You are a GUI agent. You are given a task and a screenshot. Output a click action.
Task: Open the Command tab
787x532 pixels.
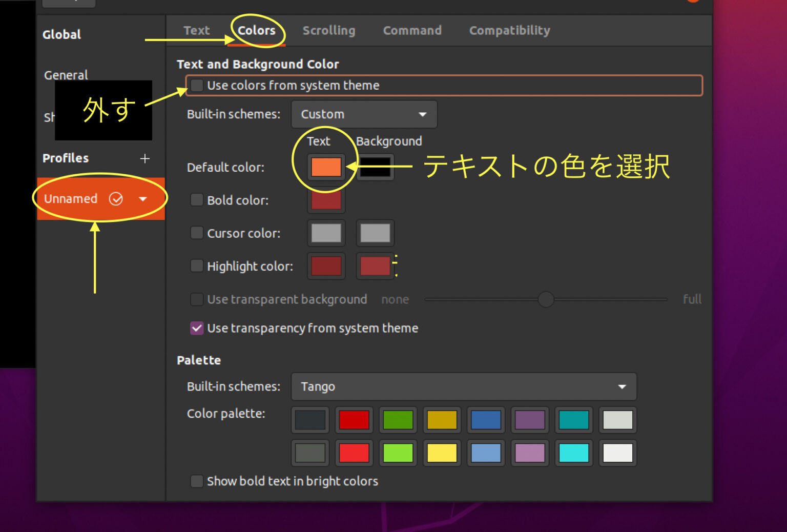[x=412, y=30]
